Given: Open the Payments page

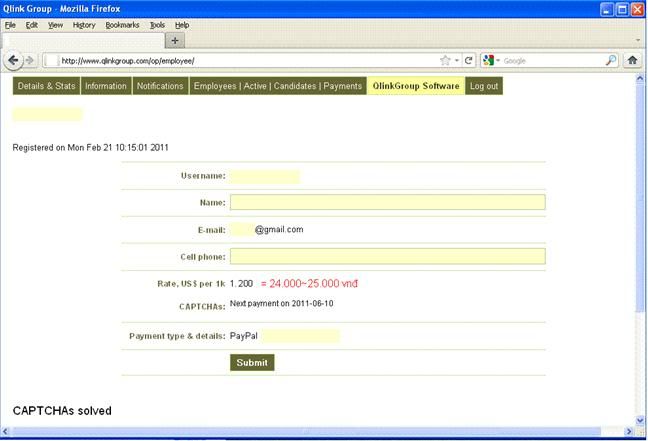Looking at the screenshot, I should (x=343, y=86).
